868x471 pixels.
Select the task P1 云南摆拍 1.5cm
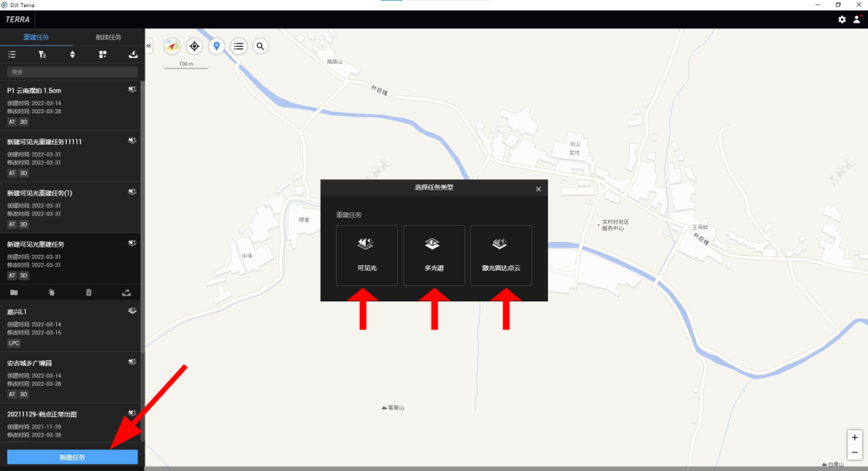tap(70, 105)
